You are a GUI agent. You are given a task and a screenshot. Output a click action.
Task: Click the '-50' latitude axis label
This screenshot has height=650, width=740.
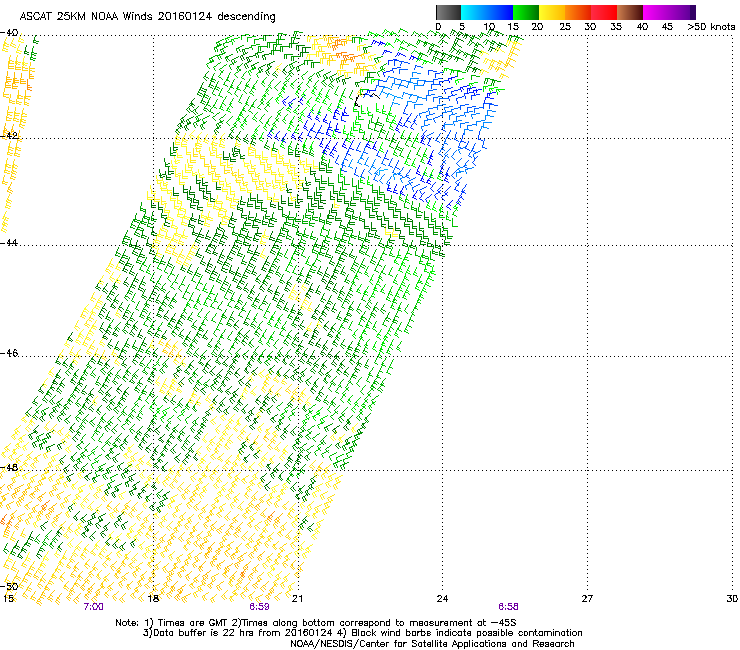pos(9,587)
